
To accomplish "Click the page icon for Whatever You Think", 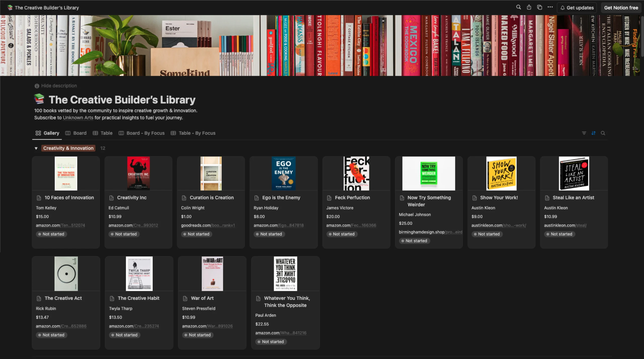I will point(258,298).
